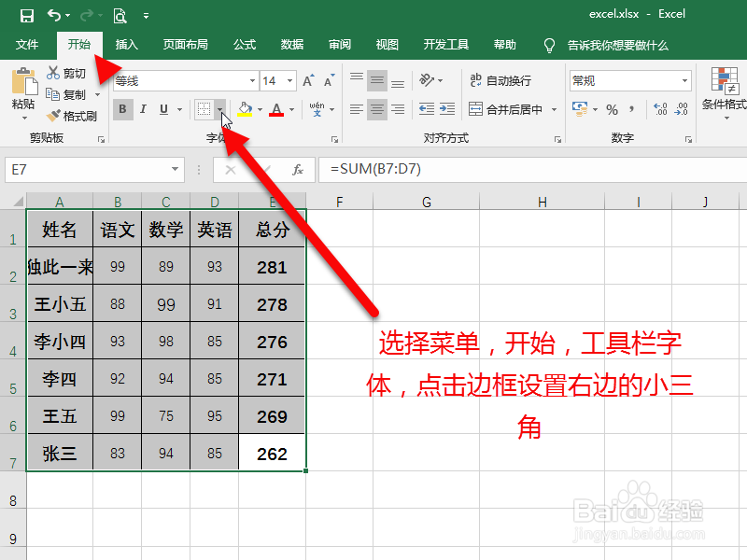Viewport: 747px width, 560px height.
Task: Click the Percent Style icon
Action: click(x=613, y=109)
